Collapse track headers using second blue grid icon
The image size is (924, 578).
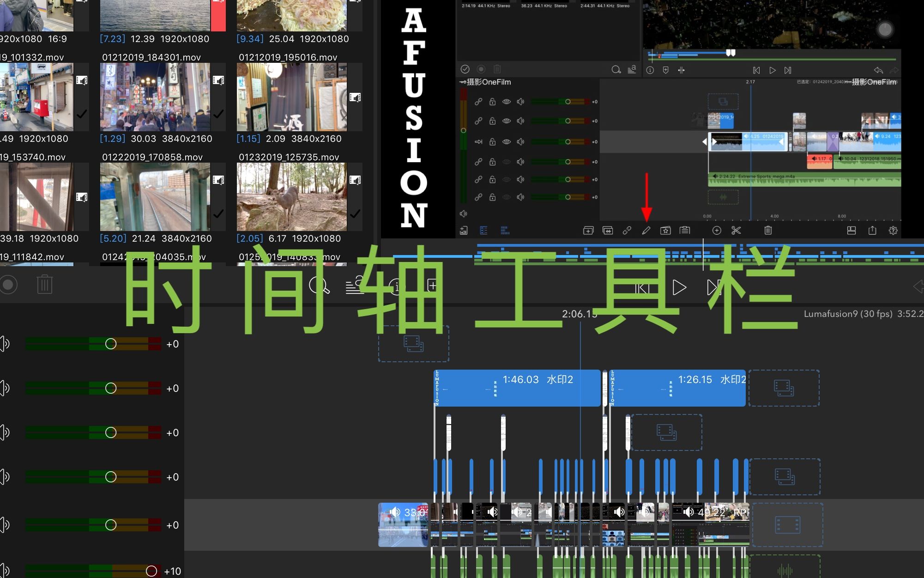(505, 231)
